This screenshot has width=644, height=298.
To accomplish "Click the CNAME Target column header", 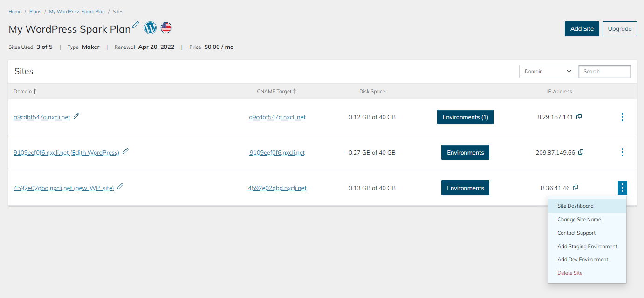I will pos(274,91).
